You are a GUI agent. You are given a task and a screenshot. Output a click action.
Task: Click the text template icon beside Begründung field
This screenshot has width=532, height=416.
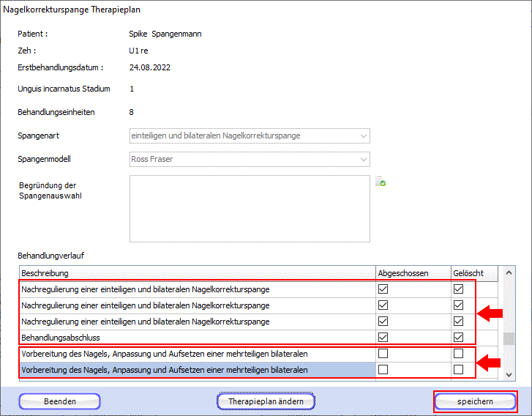pos(381,182)
